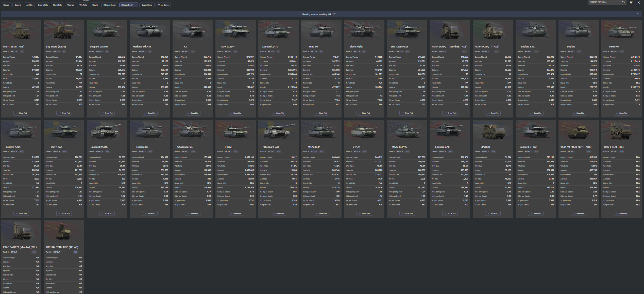Screen dimensions: 644x294
Task: Sort list by Kills per Spawn
Action: (110, 5)
